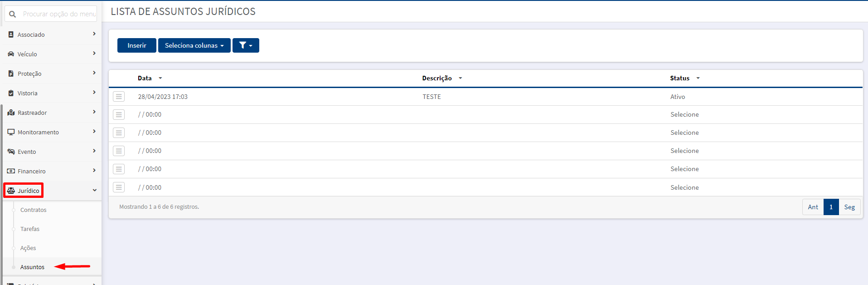Viewport: 868px width, 285px height.
Task: Open the Seleciona colunas dropdown
Action: coord(194,45)
